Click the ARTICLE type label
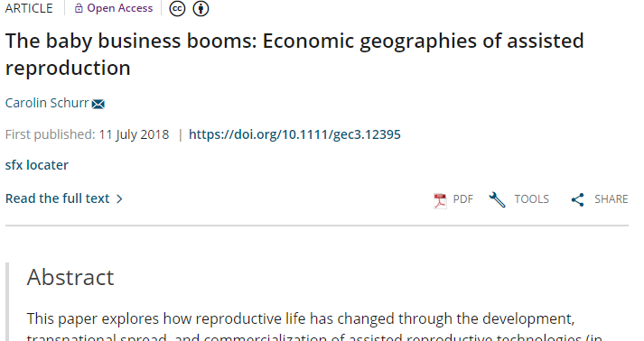Screen dimensions: 644x341 pos(29,8)
